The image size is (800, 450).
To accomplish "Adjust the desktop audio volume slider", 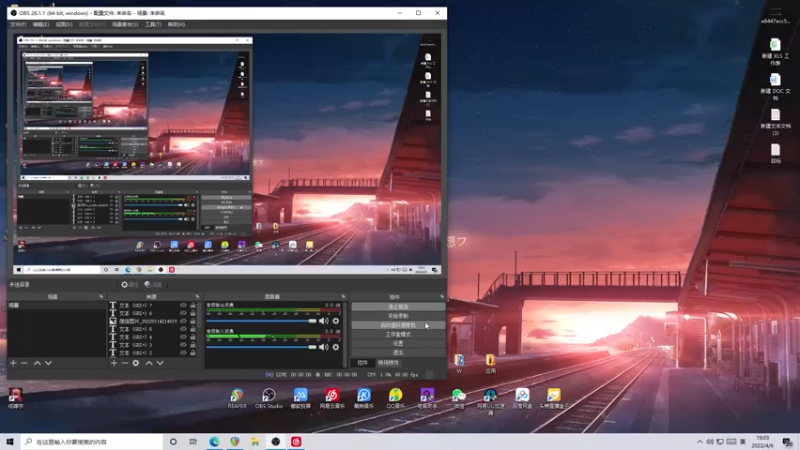I will click(261, 321).
